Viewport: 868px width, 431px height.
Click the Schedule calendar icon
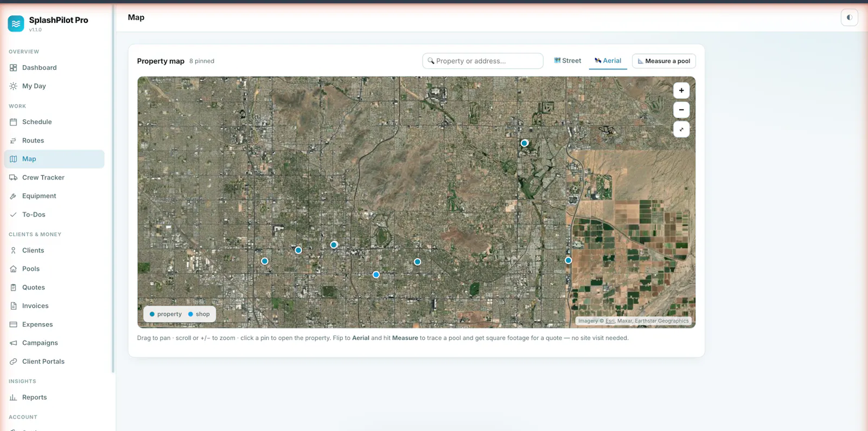point(14,122)
